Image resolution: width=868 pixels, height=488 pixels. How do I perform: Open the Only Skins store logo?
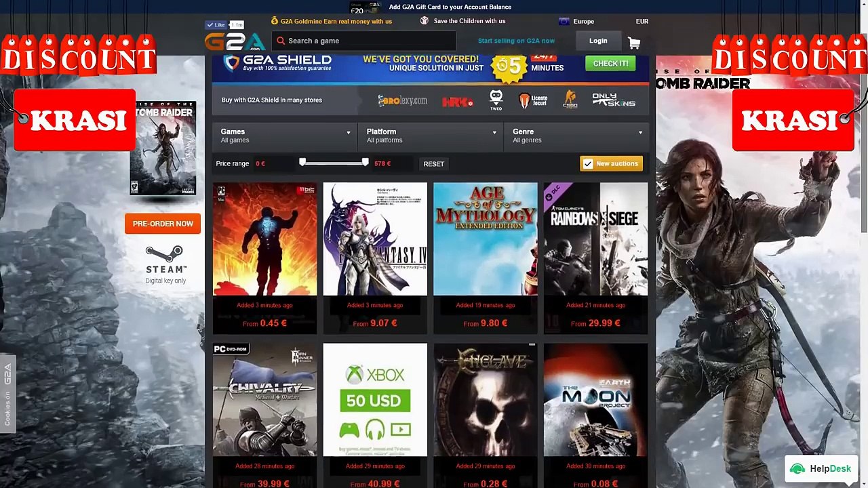[x=614, y=100]
